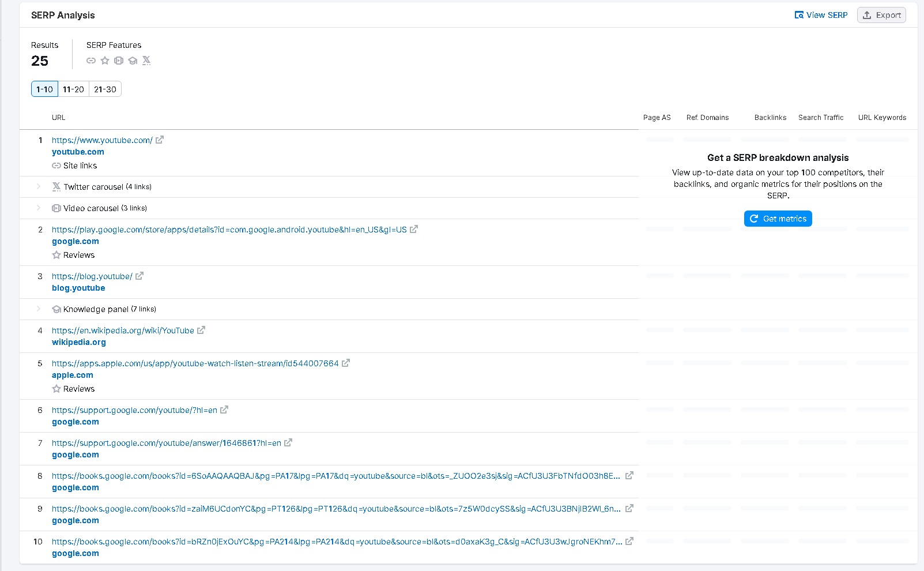Click the blog.youtube domain link
Viewport: 924px width, 571px height.
[x=78, y=288]
